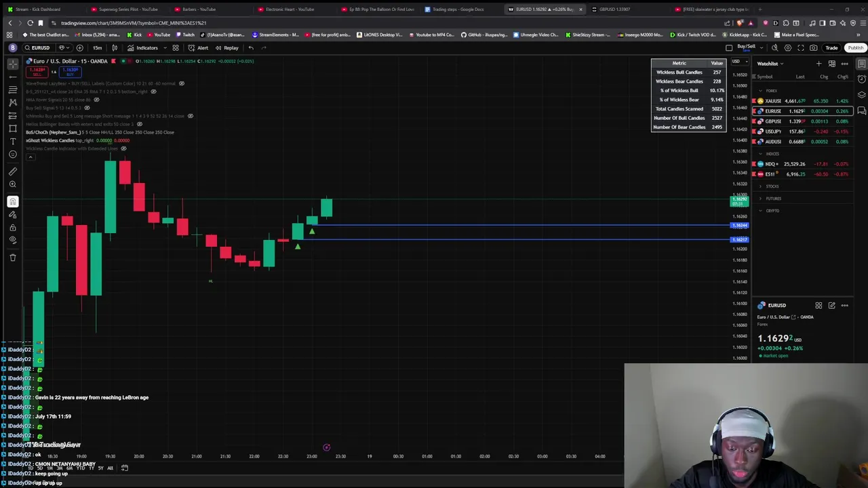Click the red SELL price button

[x=37, y=71]
